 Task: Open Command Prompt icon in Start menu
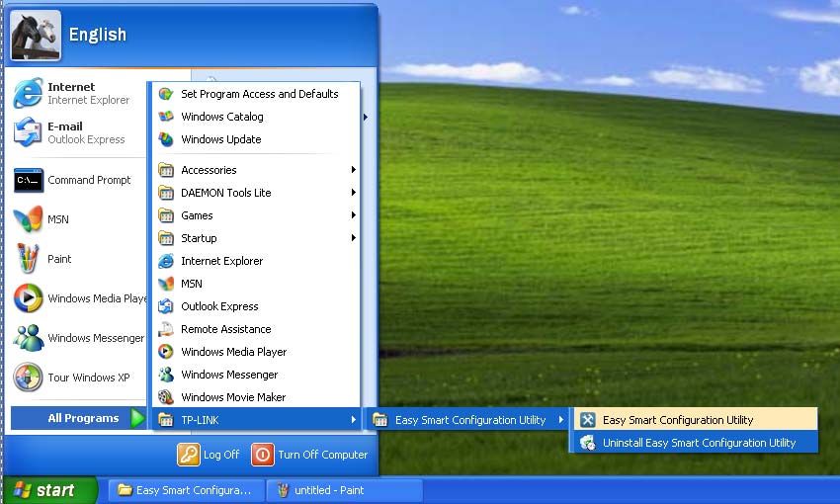coord(28,180)
